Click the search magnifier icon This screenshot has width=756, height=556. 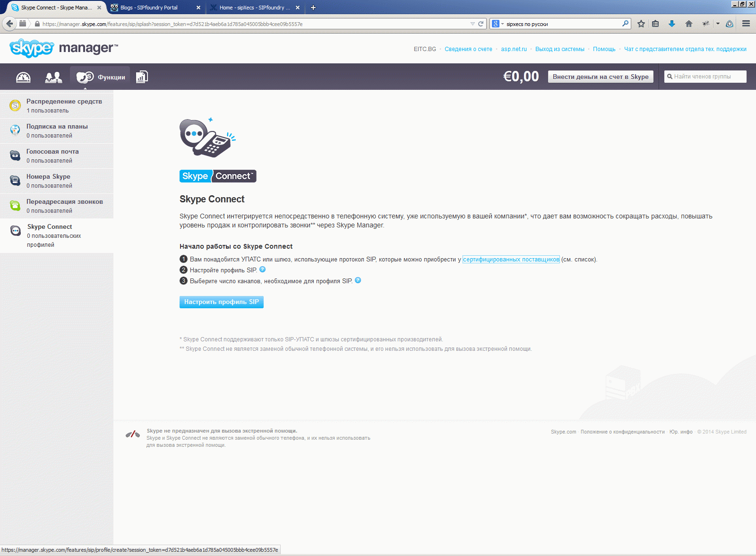pos(626,24)
